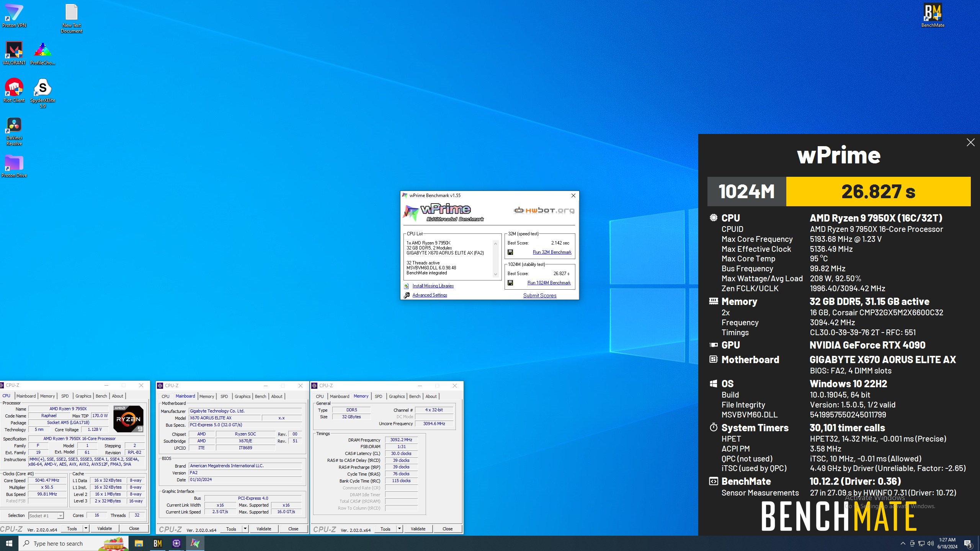Open the Windows Start menu
This screenshot has height=551, width=980.
tap(9, 543)
